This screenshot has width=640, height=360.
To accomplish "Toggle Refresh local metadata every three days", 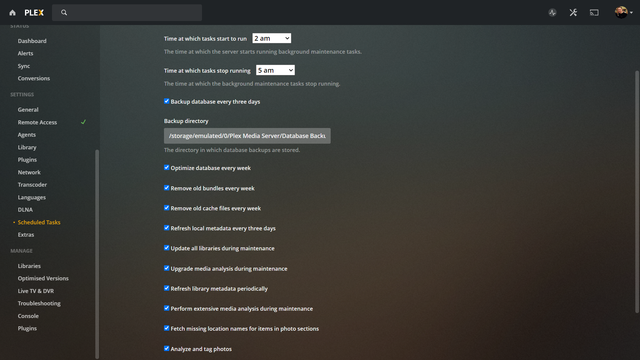I will [167, 228].
